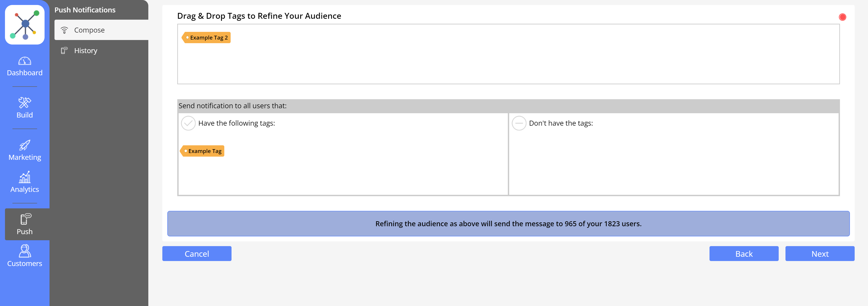868x306 pixels.
Task: Click the audience refinement info banner
Action: (x=508, y=224)
